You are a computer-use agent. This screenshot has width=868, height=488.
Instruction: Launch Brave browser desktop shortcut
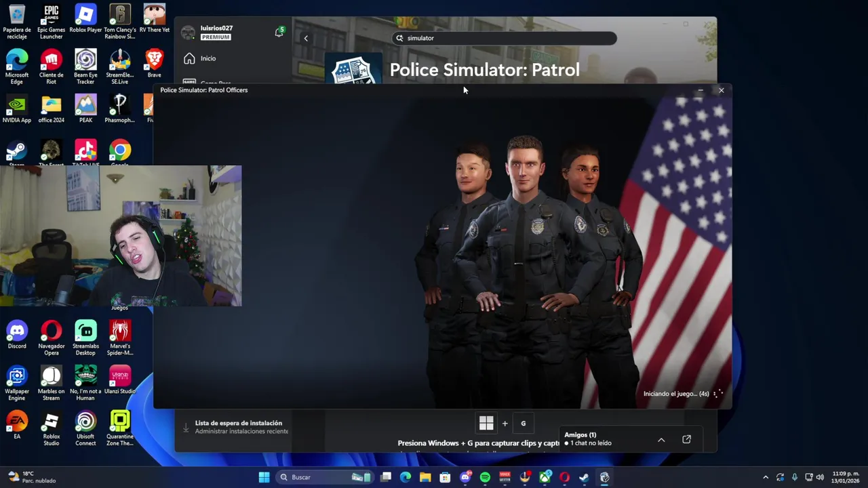tap(155, 63)
